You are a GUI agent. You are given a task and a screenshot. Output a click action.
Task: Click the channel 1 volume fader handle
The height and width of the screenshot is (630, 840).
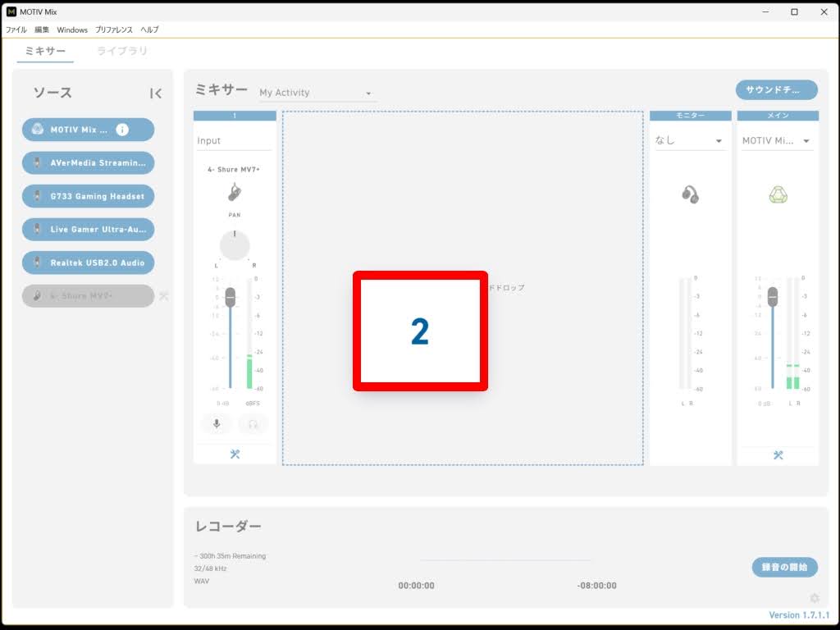pos(231,297)
